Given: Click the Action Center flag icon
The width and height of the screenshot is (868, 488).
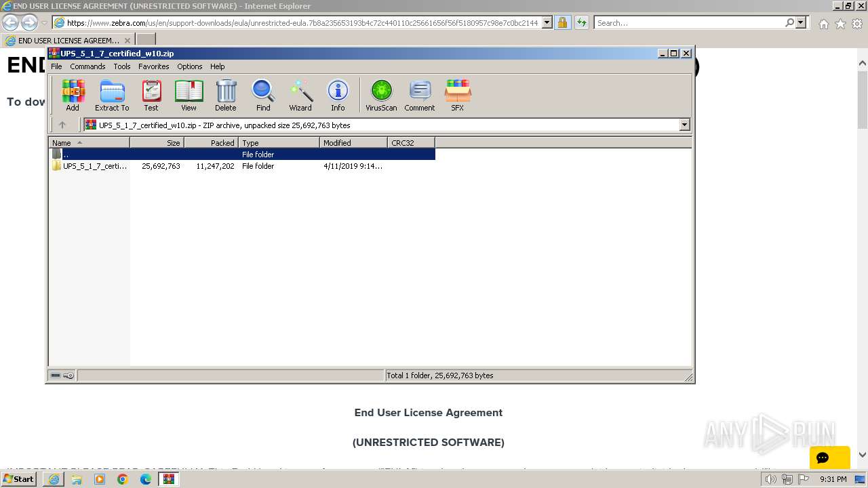Looking at the screenshot, I should 803,479.
